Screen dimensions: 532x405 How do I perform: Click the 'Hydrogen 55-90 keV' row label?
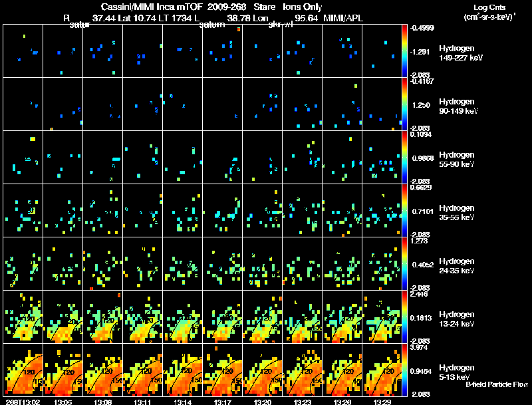coord(457,160)
